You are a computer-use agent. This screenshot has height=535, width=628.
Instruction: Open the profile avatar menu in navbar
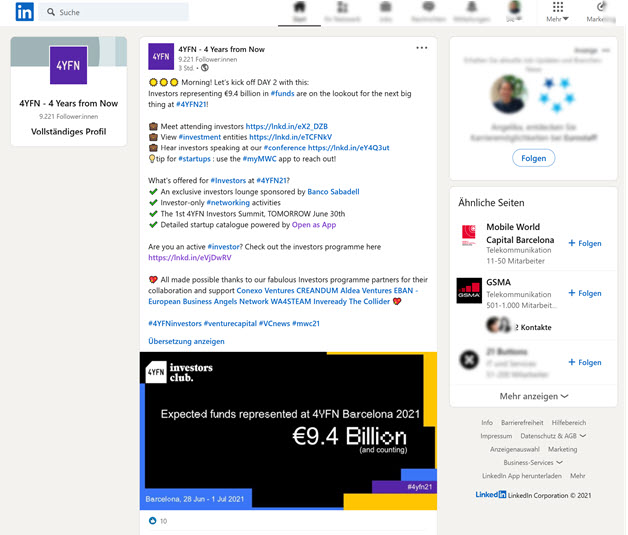514,12
